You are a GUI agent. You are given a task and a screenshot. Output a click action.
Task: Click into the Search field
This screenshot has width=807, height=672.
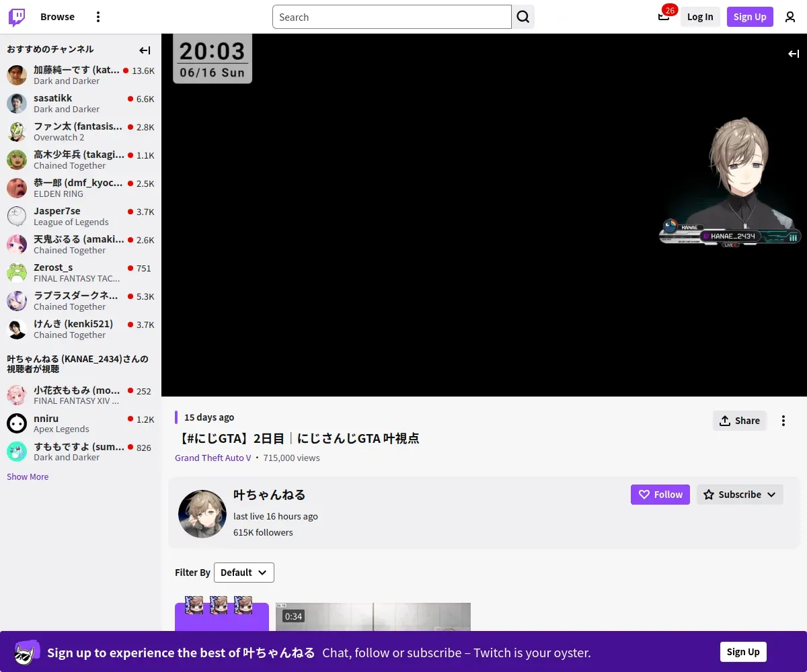coord(392,17)
